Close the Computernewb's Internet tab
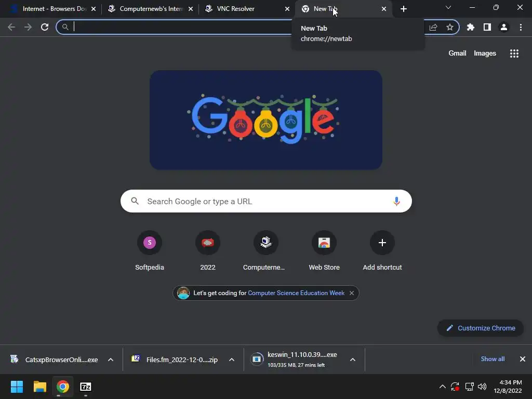Screen dimensions: 532x399 [x=191, y=9]
